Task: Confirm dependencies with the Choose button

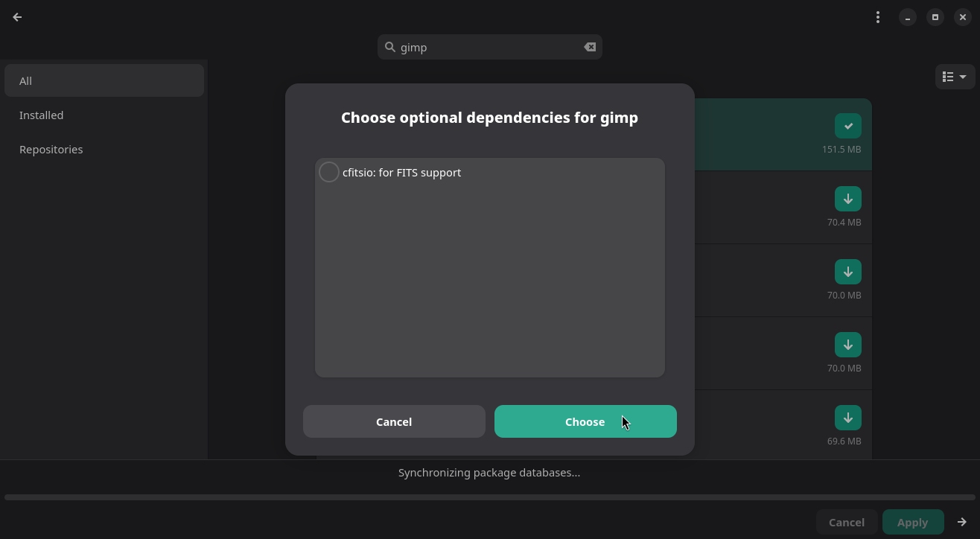Action: pyautogui.click(x=585, y=421)
